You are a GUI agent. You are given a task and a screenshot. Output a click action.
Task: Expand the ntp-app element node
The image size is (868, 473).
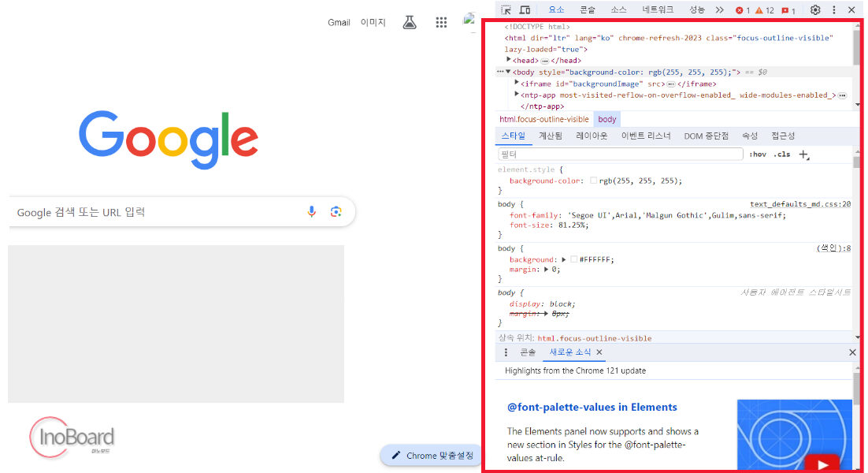pos(517,94)
